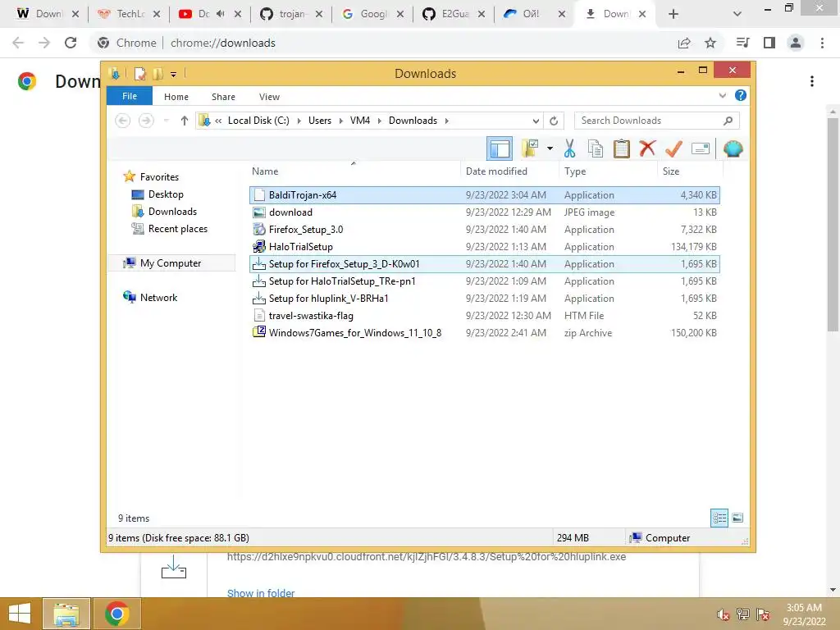The width and height of the screenshot is (840, 630).
Task: Select Favorites in navigation pane
Action: (x=159, y=177)
